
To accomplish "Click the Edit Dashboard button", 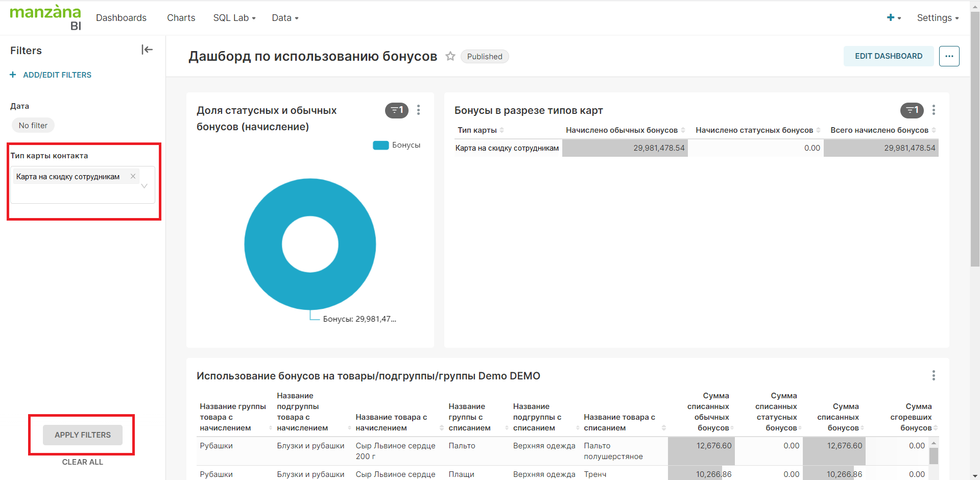I will (x=888, y=56).
